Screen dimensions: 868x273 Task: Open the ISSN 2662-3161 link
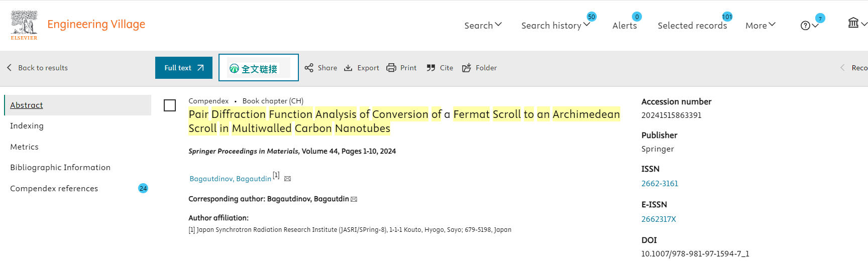pos(660,184)
